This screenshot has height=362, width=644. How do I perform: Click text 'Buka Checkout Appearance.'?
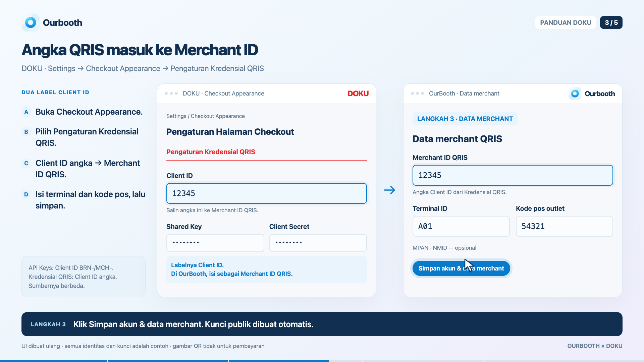[89, 112]
